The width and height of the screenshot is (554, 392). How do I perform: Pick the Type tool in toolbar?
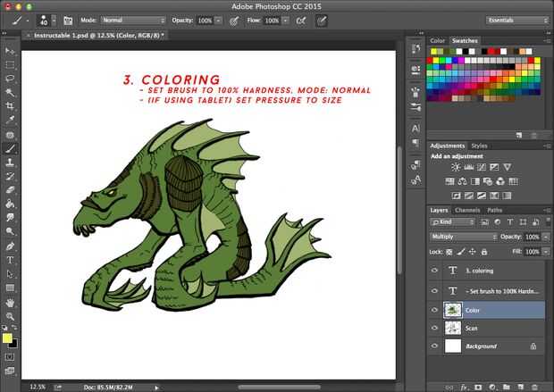click(11, 260)
